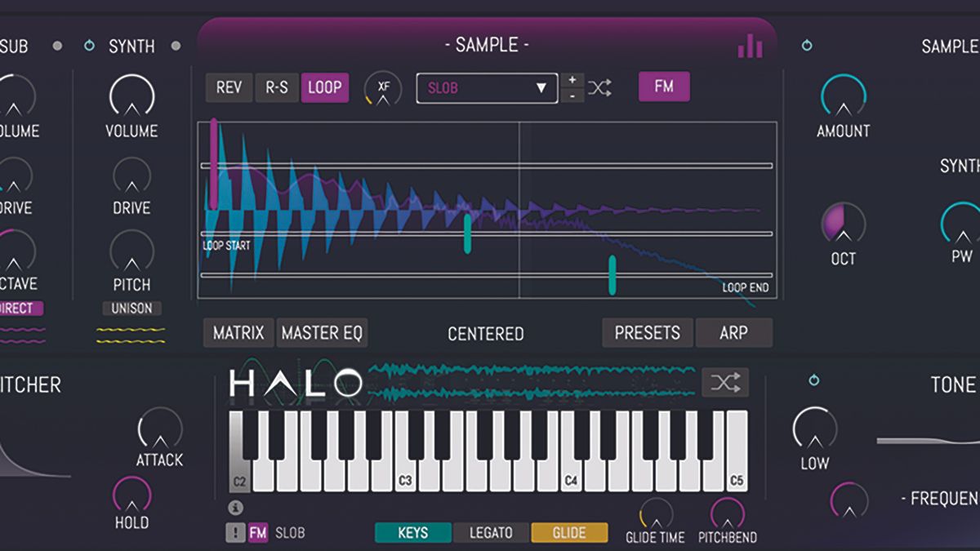Open the info icon above the keyboard
Screen dimensions: 980x551
(x=237, y=506)
